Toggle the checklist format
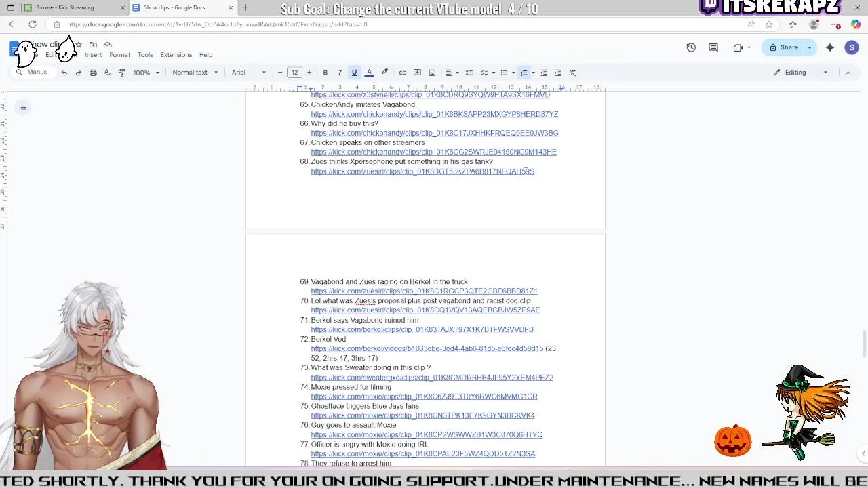Viewport: 868px width, 488px height. (x=484, y=73)
